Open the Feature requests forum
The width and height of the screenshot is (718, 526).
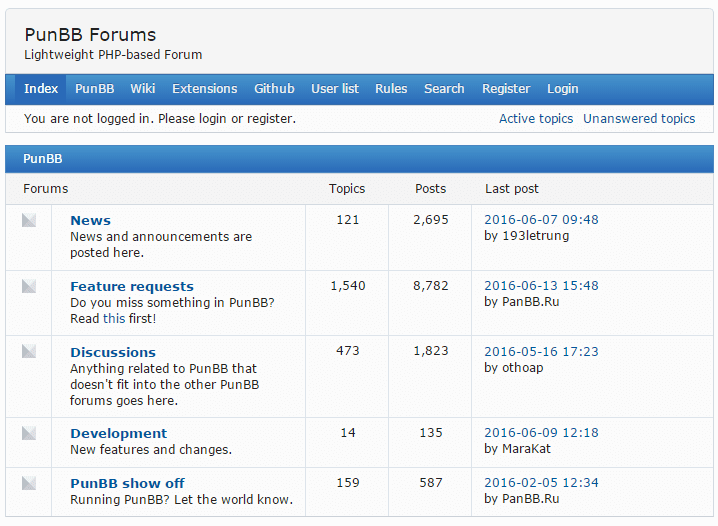click(x=132, y=286)
